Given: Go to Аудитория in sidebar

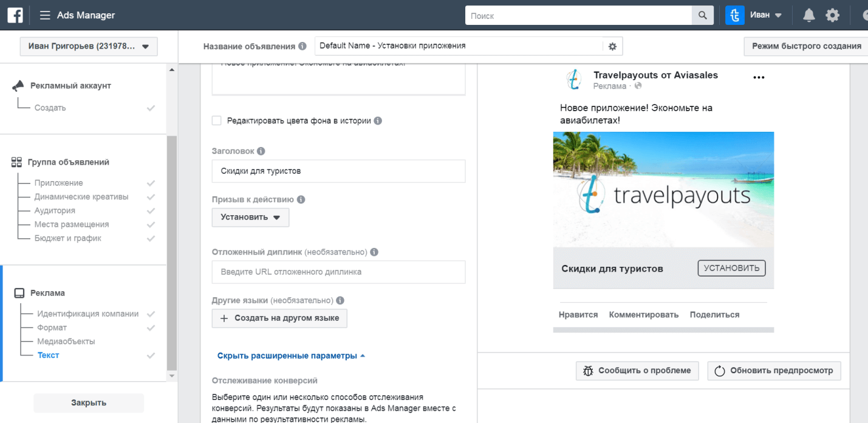Looking at the screenshot, I should point(55,210).
